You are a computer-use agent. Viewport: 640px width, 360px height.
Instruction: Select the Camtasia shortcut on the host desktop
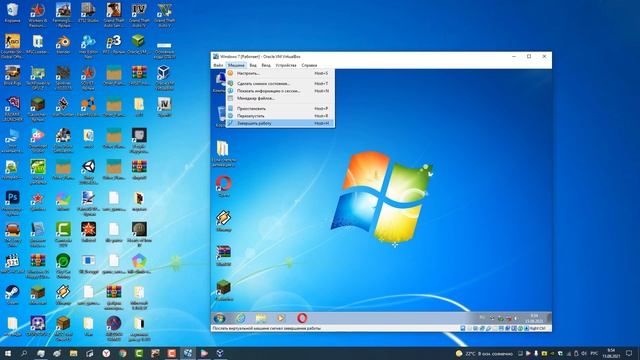63,234
